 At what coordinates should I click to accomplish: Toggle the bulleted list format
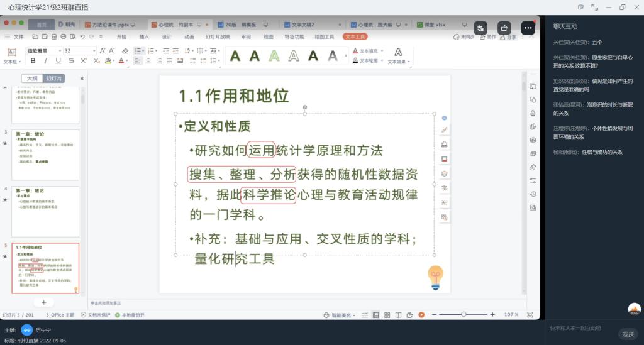[x=136, y=50]
